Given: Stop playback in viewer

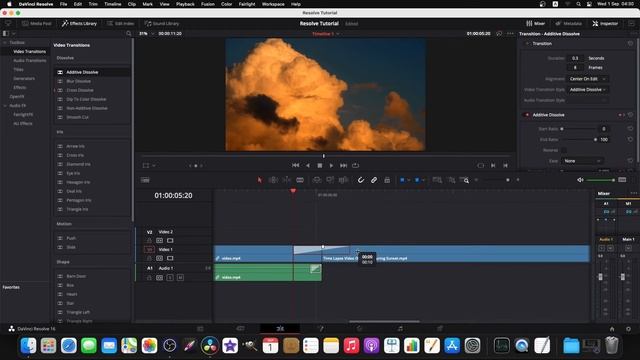Looking at the screenshot, I should tap(320, 165).
